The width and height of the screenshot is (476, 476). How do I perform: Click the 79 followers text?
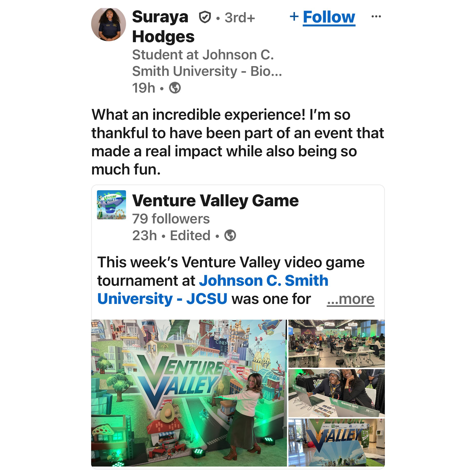click(x=171, y=219)
